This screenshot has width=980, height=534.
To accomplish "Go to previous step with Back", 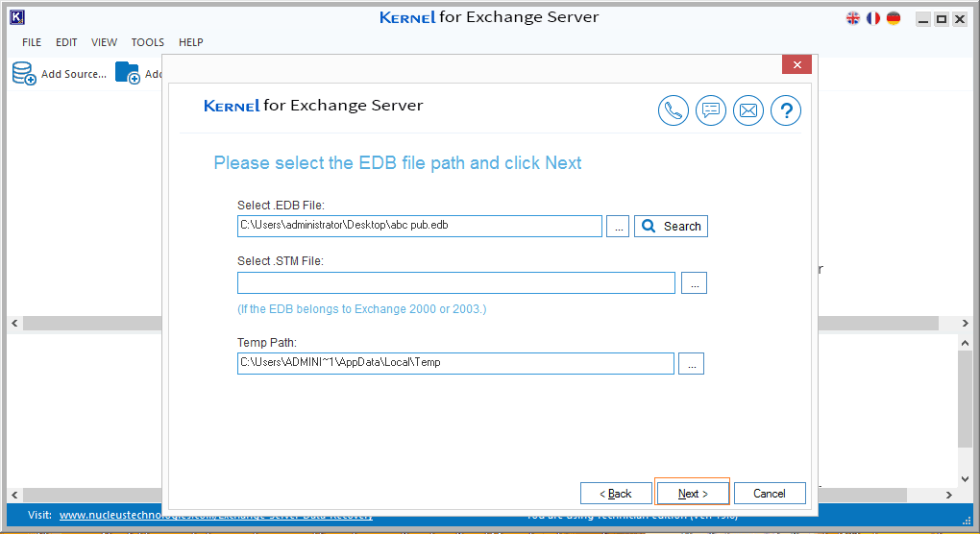I will click(616, 494).
